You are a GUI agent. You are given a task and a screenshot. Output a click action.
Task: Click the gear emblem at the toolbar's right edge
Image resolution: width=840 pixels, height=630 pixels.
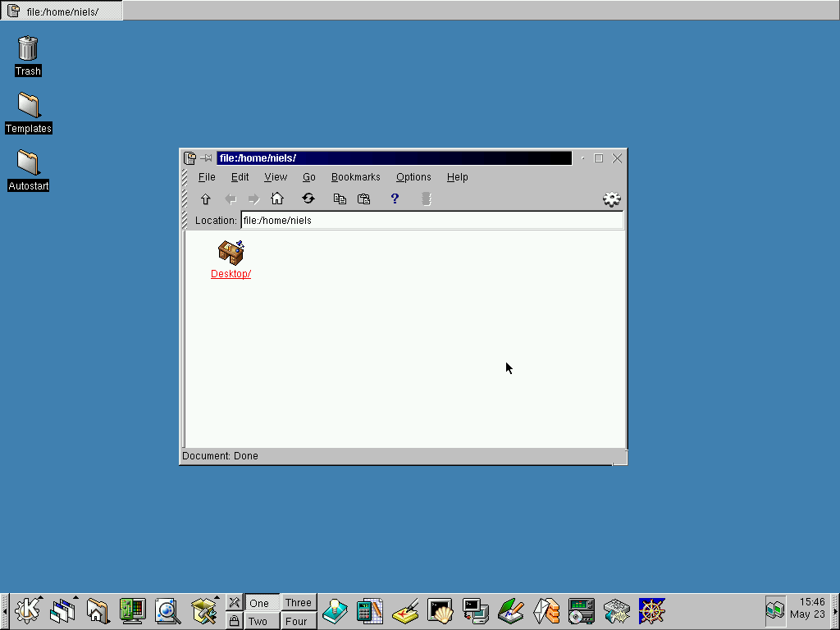click(x=612, y=199)
